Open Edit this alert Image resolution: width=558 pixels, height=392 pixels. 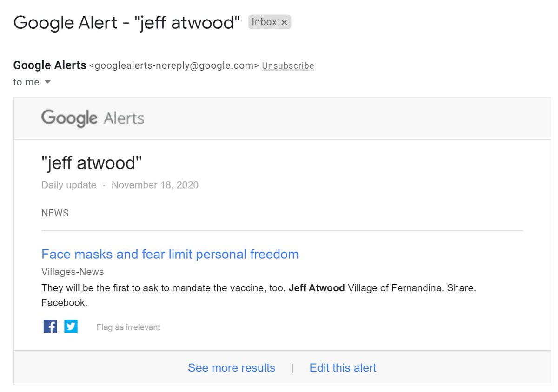point(343,368)
